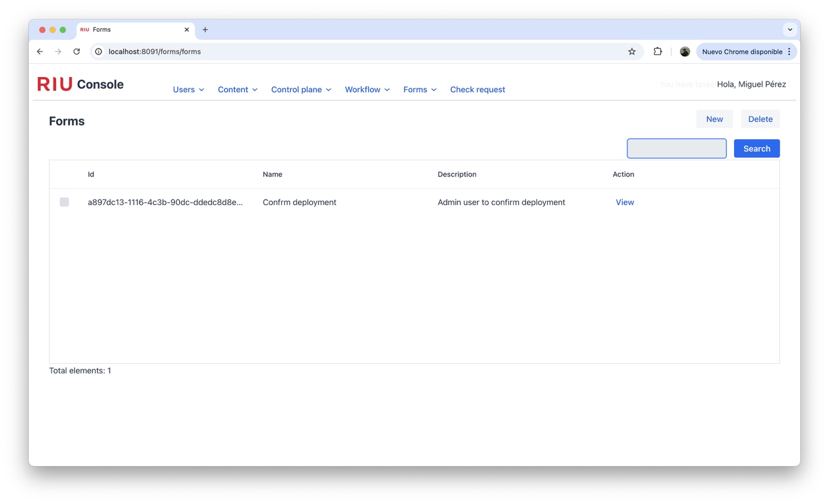Close the Forms browser tab
Screen dimensions: 829x504
[x=187, y=30]
